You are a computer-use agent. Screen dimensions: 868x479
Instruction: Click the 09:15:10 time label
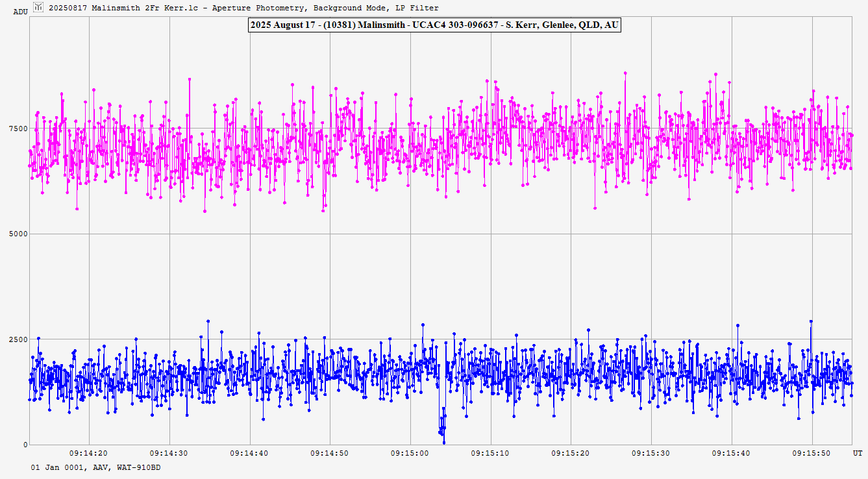[x=491, y=454]
